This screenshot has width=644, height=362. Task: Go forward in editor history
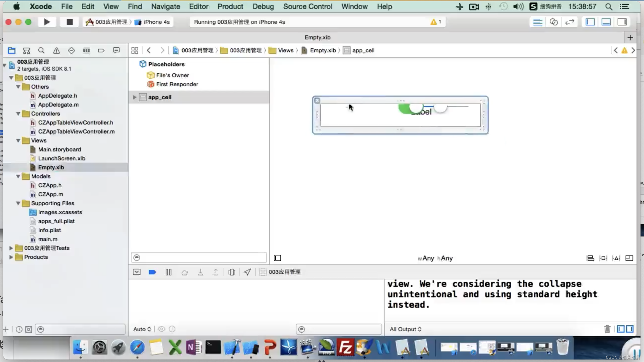163,51
